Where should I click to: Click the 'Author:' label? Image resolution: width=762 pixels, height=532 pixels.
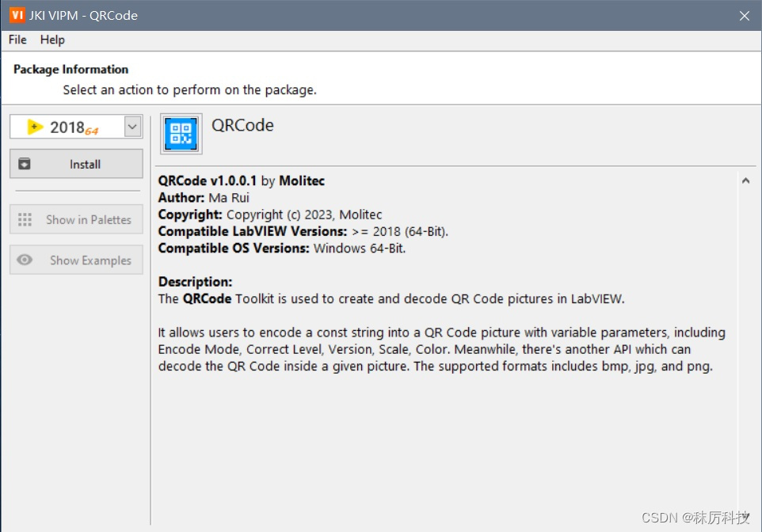click(x=181, y=198)
